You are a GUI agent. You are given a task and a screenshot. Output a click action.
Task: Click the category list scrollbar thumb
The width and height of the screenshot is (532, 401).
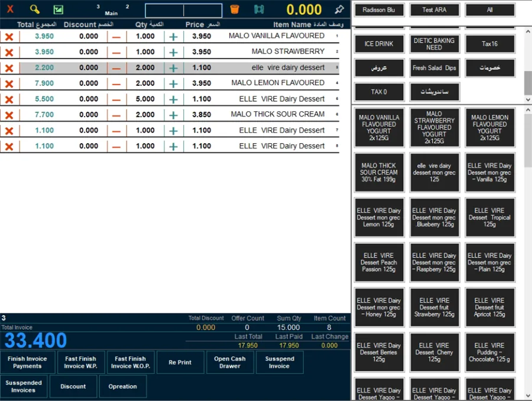click(528, 83)
